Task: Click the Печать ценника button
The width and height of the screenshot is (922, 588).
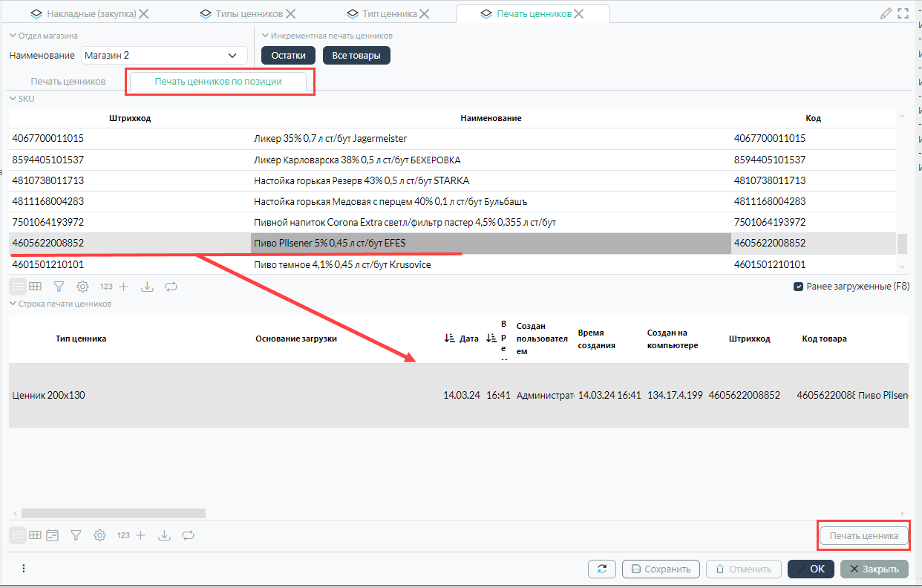Action: click(x=863, y=536)
